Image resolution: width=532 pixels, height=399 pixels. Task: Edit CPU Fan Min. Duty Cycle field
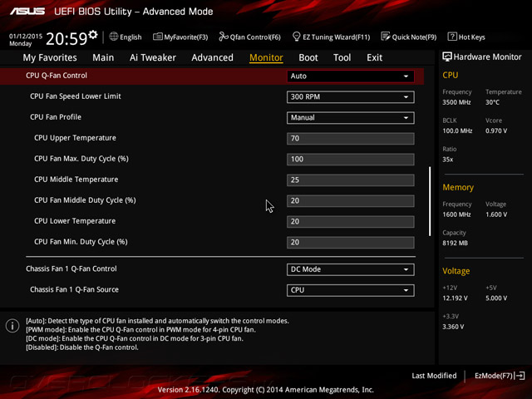[x=351, y=242]
